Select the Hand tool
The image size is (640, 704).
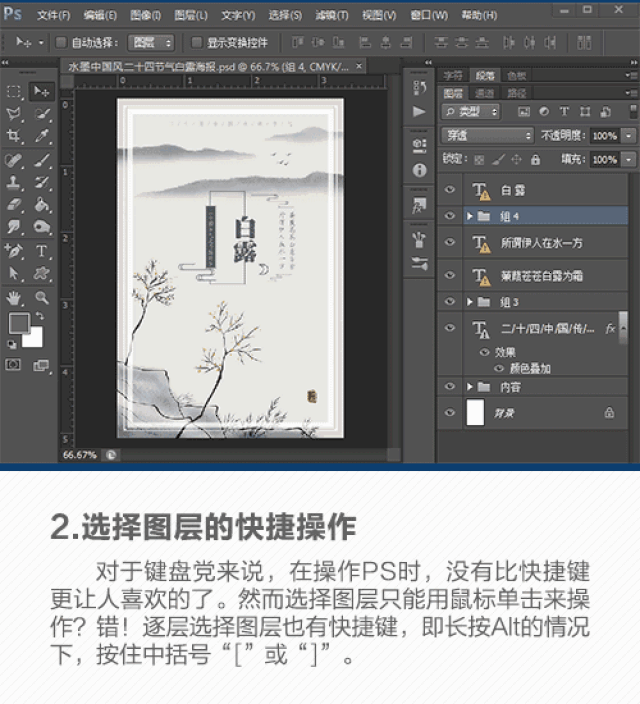[x=14, y=298]
